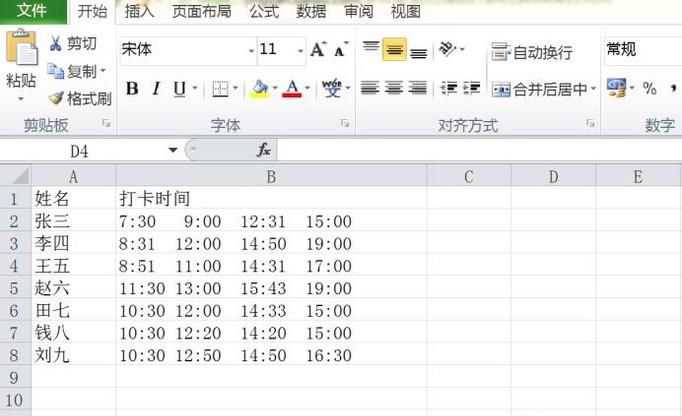Open copy options dropdown arrow
The image size is (682, 416).
pyautogui.click(x=103, y=70)
